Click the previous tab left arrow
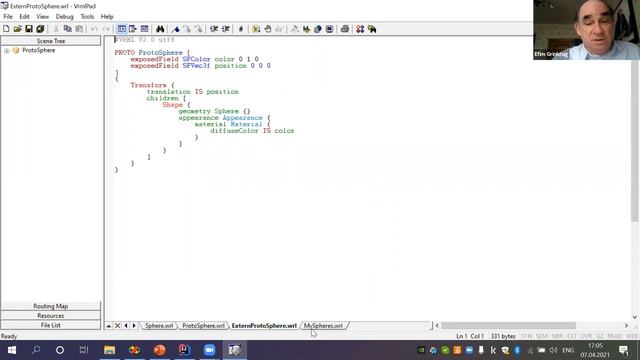This screenshot has height=360, width=640. click(126, 326)
